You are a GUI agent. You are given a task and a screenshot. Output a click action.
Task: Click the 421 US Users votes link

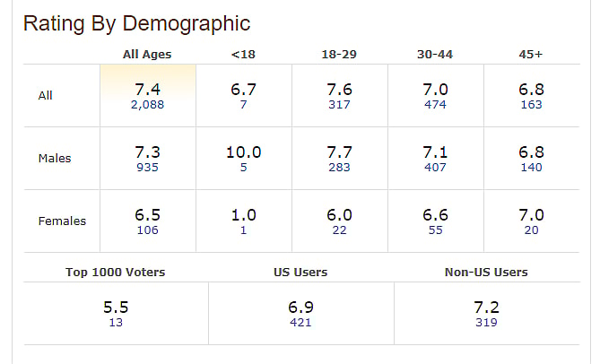(x=300, y=323)
